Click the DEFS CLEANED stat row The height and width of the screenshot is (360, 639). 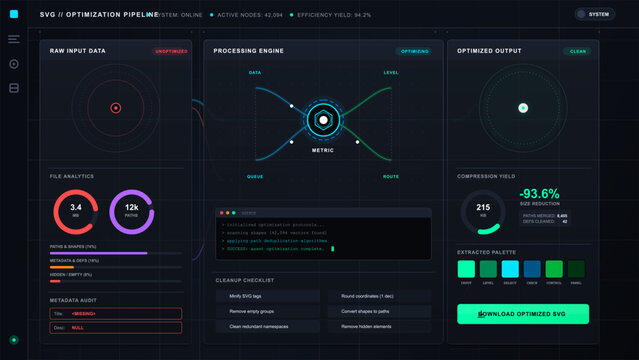coord(545,221)
